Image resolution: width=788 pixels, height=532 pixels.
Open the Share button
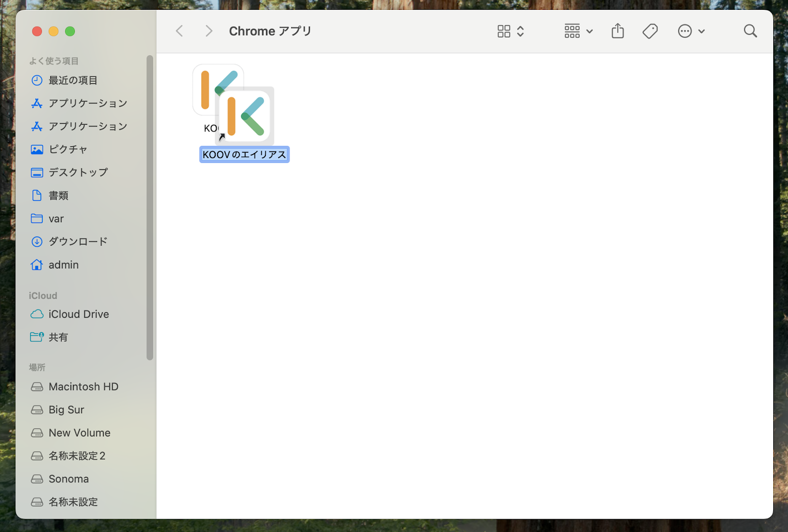pyautogui.click(x=618, y=31)
